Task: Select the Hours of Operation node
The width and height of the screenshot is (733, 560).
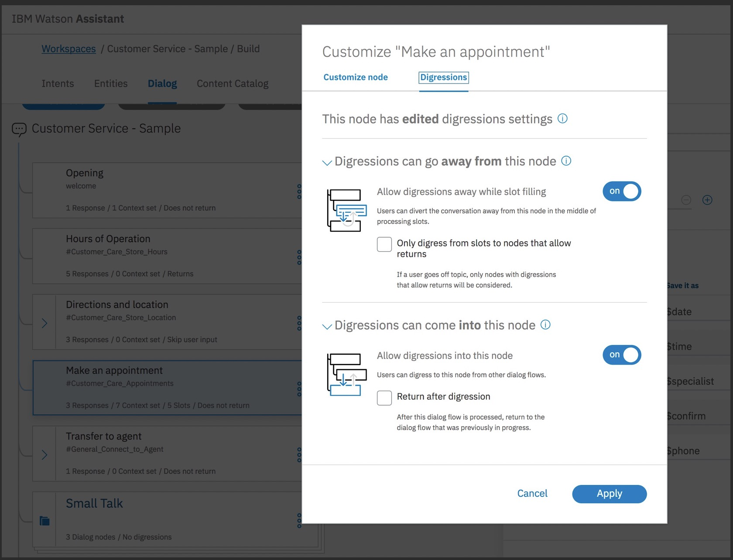Action: coord(167,256)
